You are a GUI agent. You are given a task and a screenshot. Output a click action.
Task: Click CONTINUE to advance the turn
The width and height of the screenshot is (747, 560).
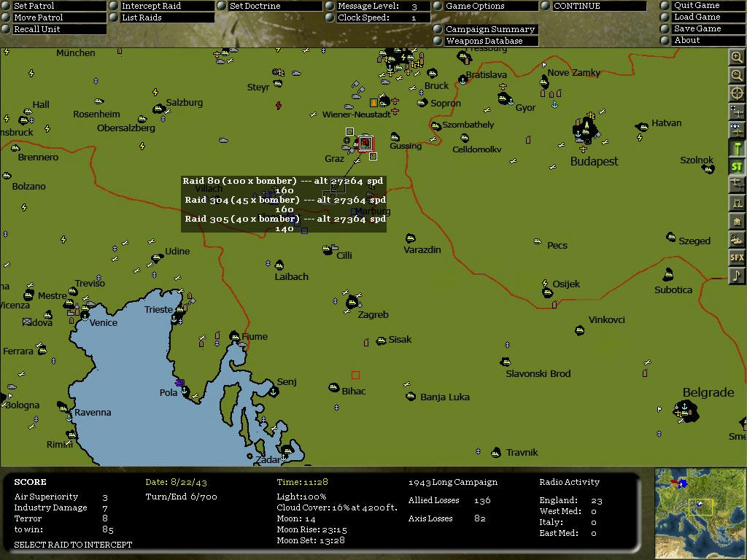(594, 6)
